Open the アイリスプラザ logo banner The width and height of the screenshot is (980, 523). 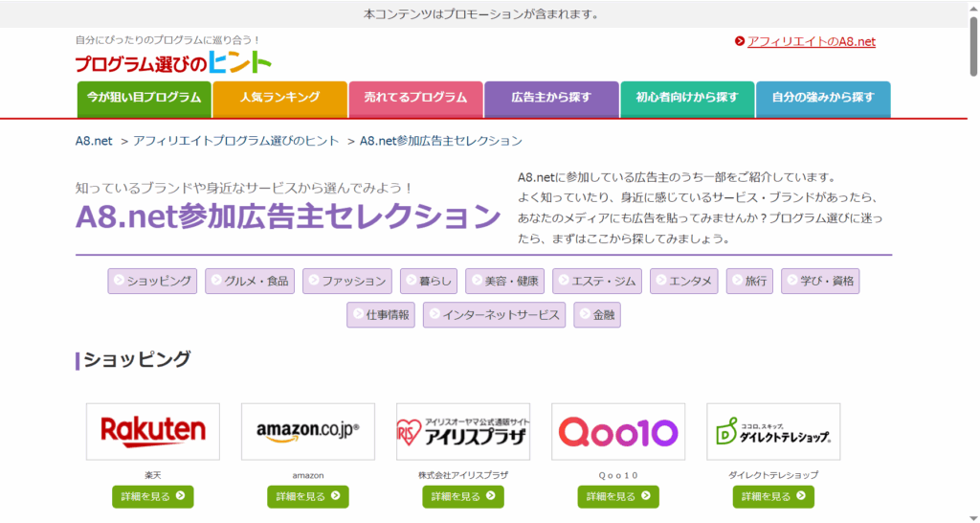[463, 431]
